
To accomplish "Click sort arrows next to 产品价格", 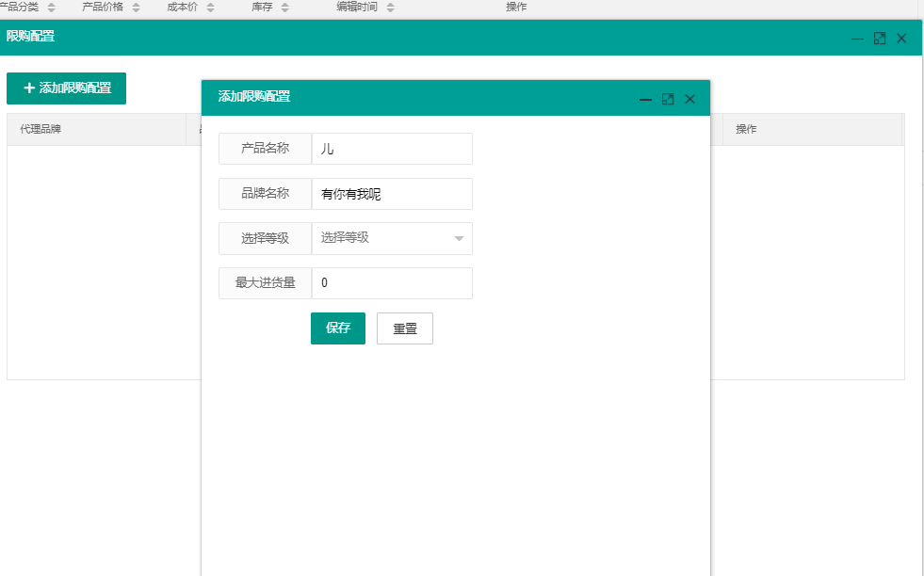I will (136, 8).
